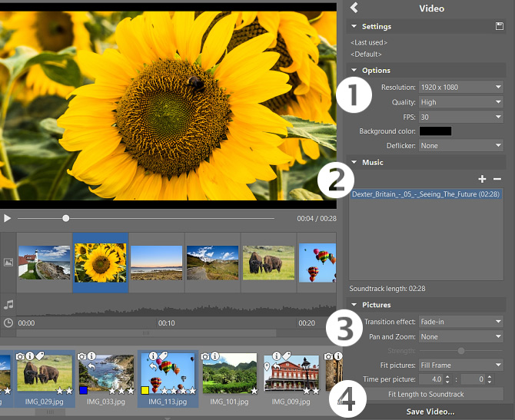This screenshot has height=420, width=515.
Task: Click the camera icon on IMG_033.jpg
Action: click(81, 356)
